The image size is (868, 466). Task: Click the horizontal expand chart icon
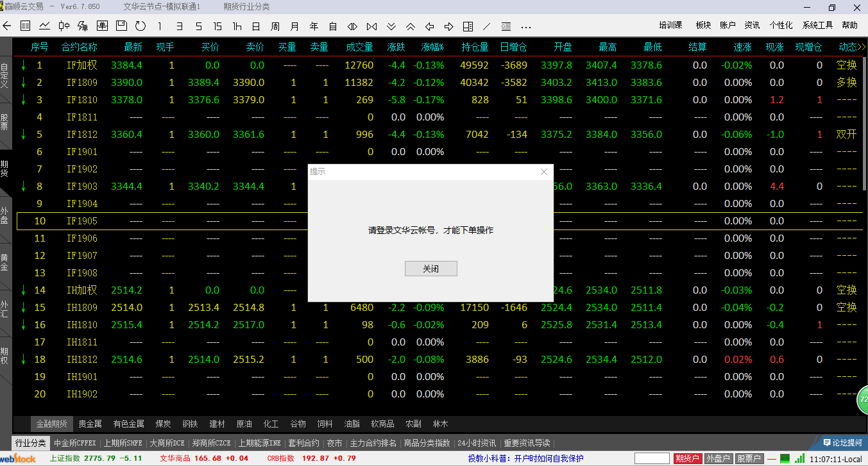point(371,26)
